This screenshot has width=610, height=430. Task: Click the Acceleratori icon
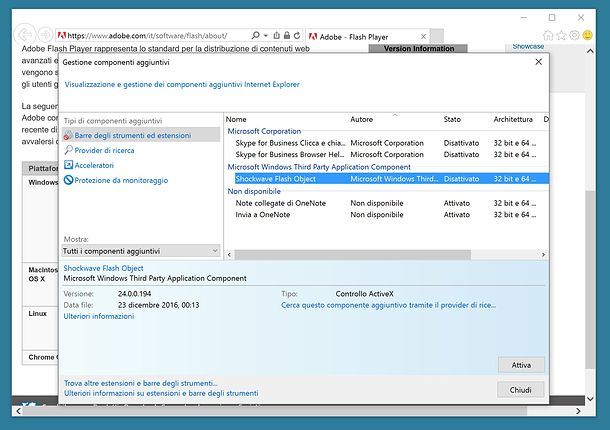coord(68,165)
